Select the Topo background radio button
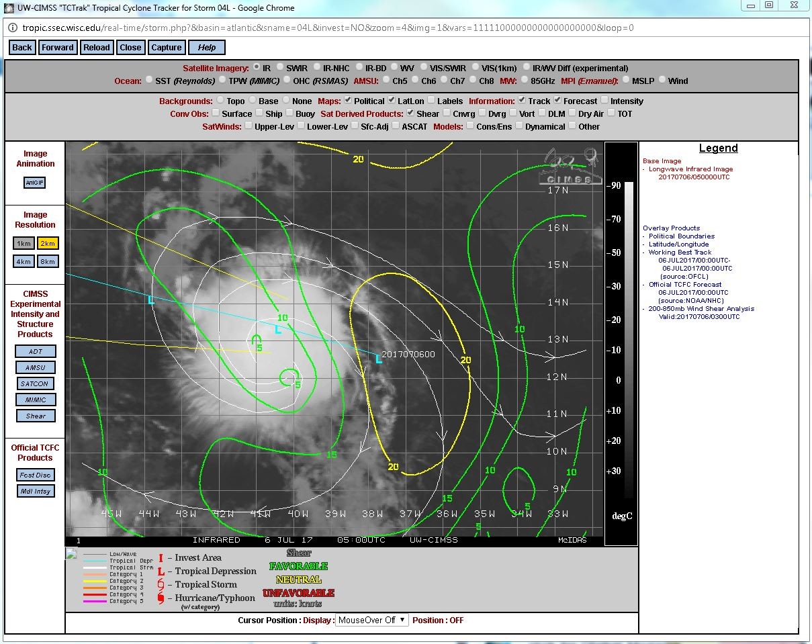This screenshot has height=644, width=812. pos(220,101)
